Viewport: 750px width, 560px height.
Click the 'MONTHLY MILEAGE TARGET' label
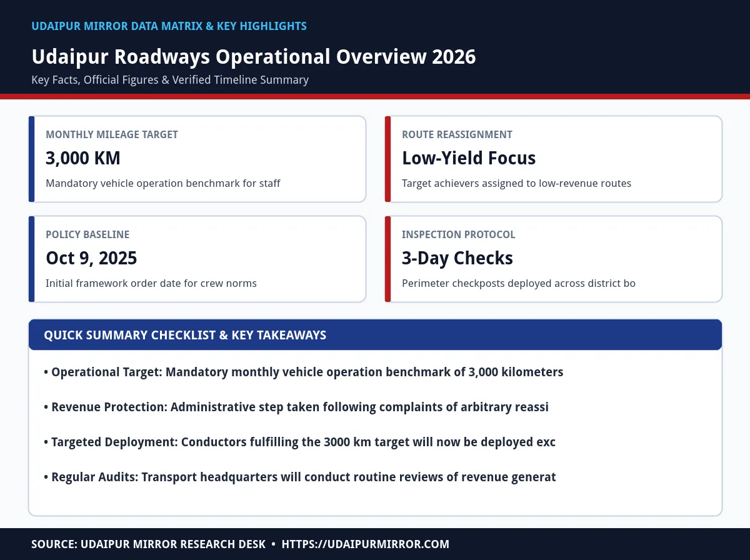click(x=112, y=134)
